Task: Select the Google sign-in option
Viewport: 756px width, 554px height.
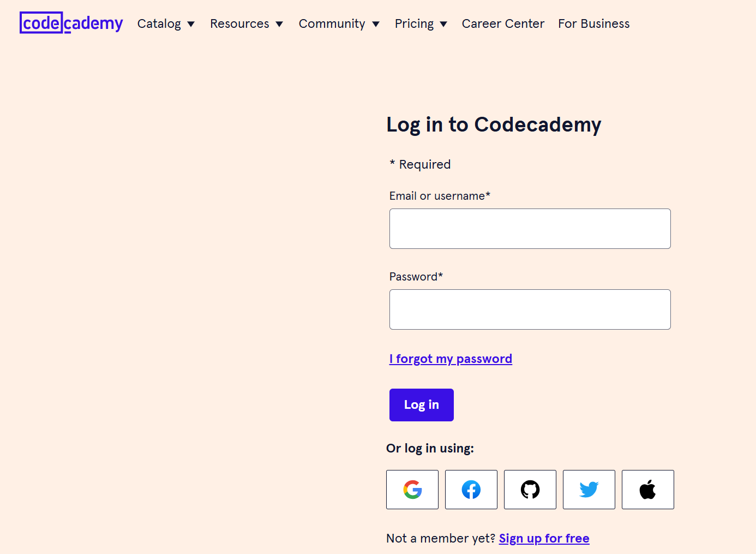Action: (x=412, y=490)
